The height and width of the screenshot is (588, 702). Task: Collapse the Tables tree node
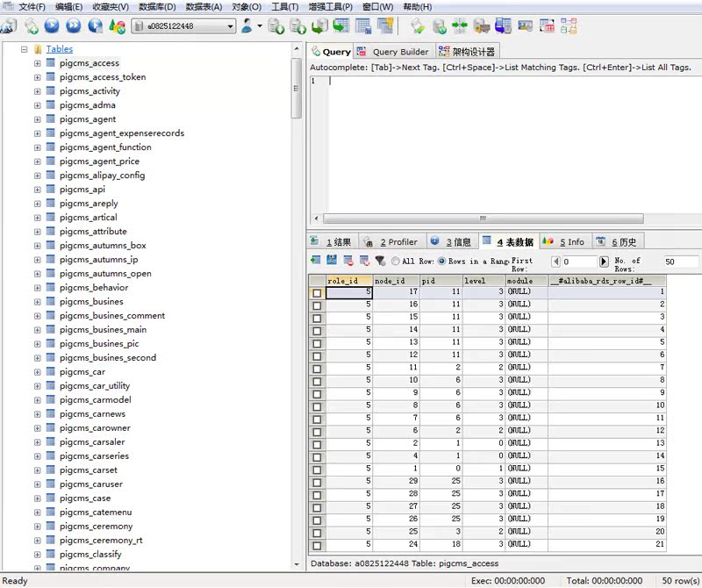pos(25,49)
